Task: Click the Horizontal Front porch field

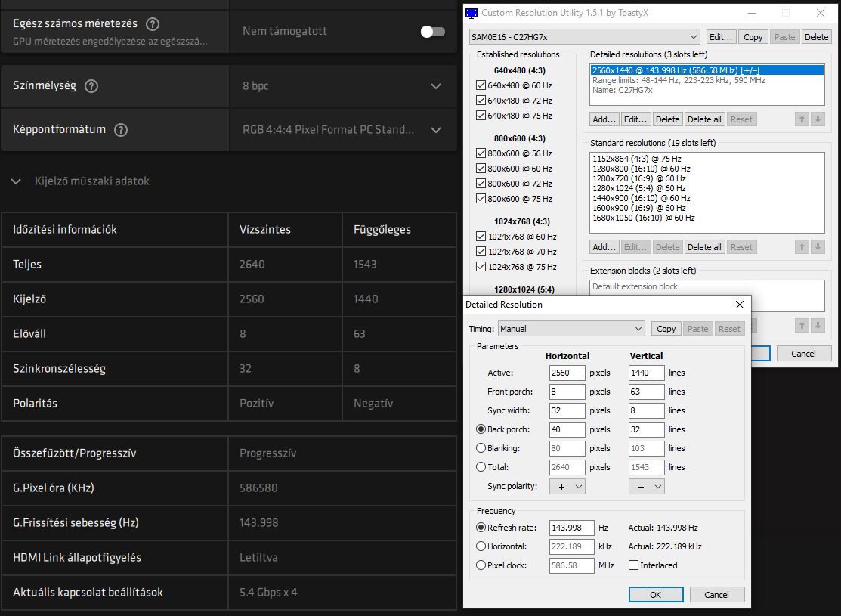Action: [567, 392]
